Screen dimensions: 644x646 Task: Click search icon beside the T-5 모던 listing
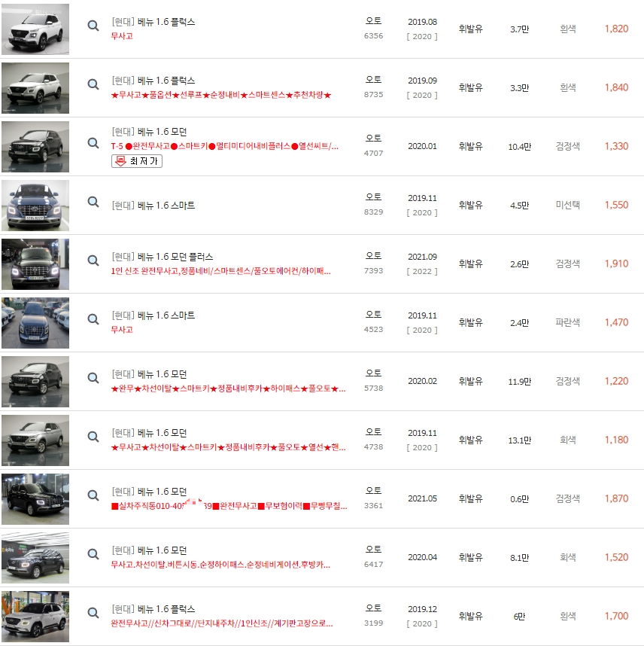click(93, 143)
